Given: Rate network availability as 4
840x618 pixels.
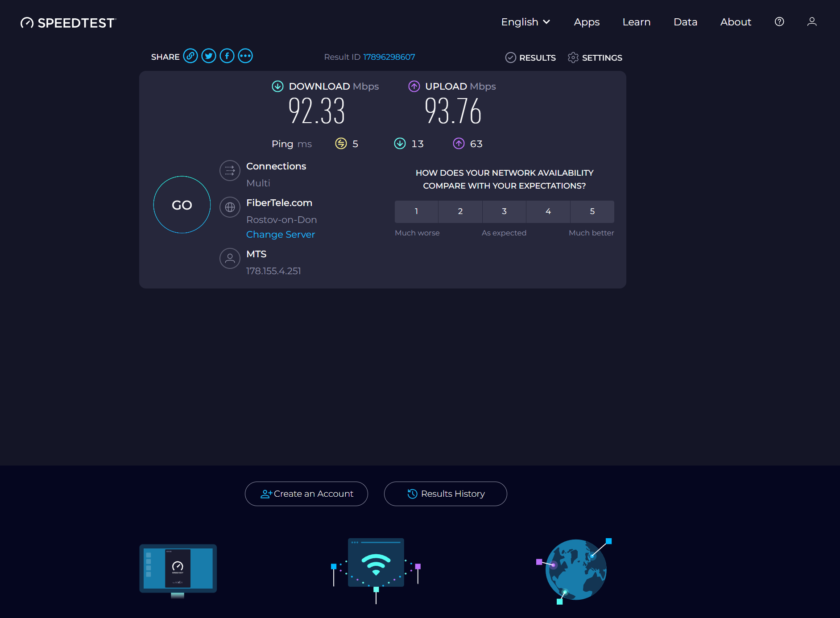Looking at the screenshot, I should click(x=548, y=211).
